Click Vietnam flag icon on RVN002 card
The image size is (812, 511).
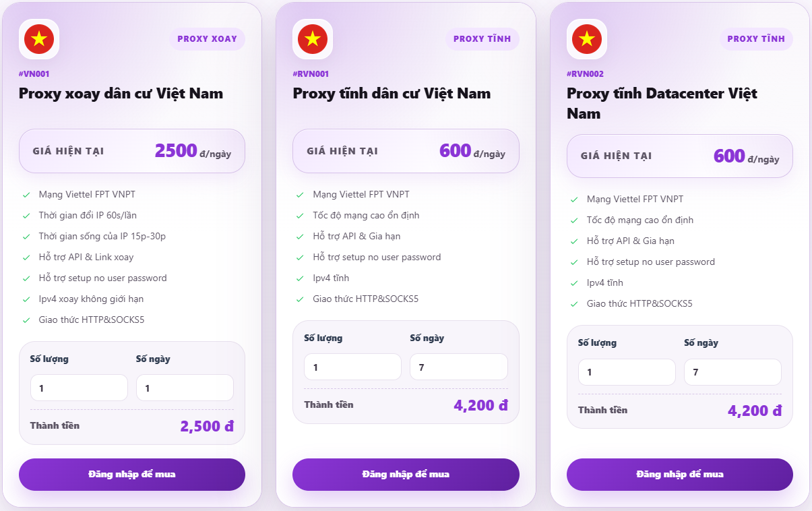click(x=587, y=39)
